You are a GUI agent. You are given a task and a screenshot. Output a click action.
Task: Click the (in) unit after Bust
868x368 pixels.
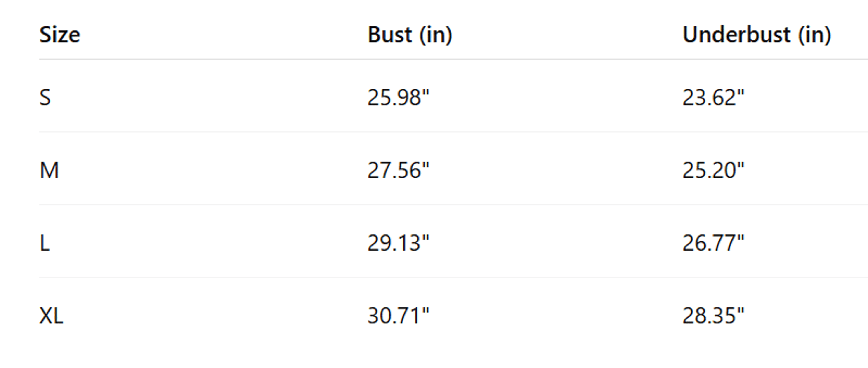(436, 35)
